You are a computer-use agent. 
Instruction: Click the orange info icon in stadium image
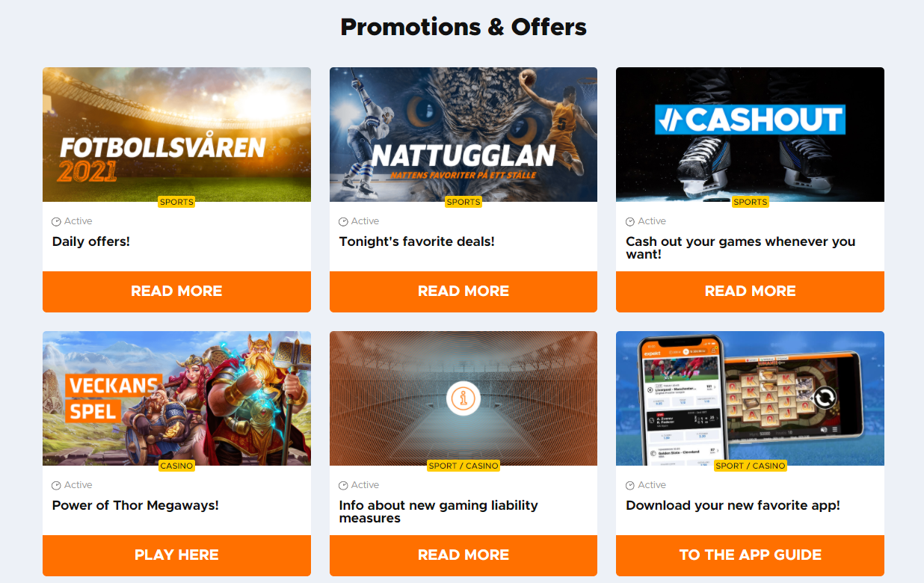463,398
